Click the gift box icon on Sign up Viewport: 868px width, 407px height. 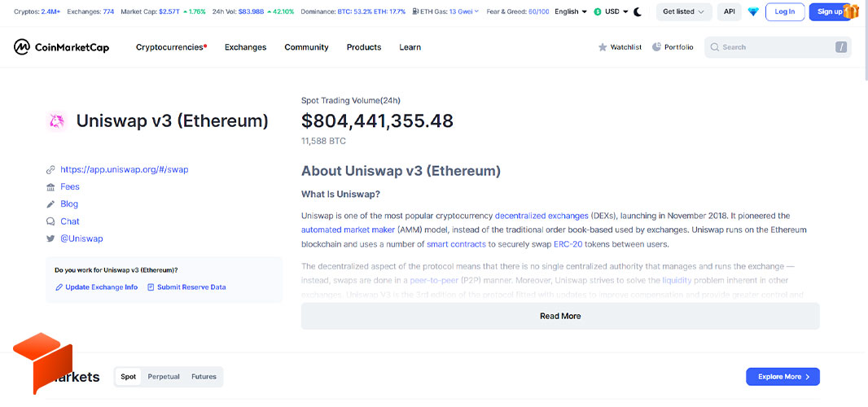click(x=850, y=11)
